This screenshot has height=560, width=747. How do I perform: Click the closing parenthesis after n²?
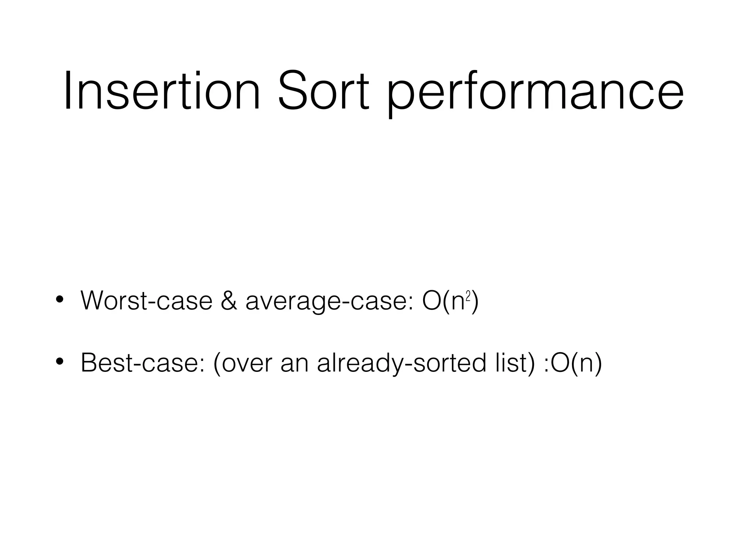pos(475,302)
